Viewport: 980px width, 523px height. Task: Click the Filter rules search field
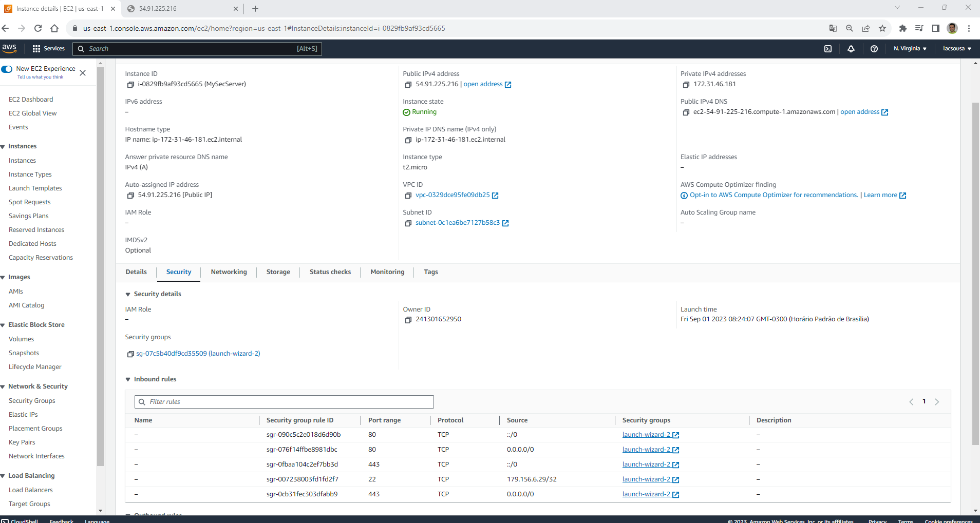(x=284, y=402)
